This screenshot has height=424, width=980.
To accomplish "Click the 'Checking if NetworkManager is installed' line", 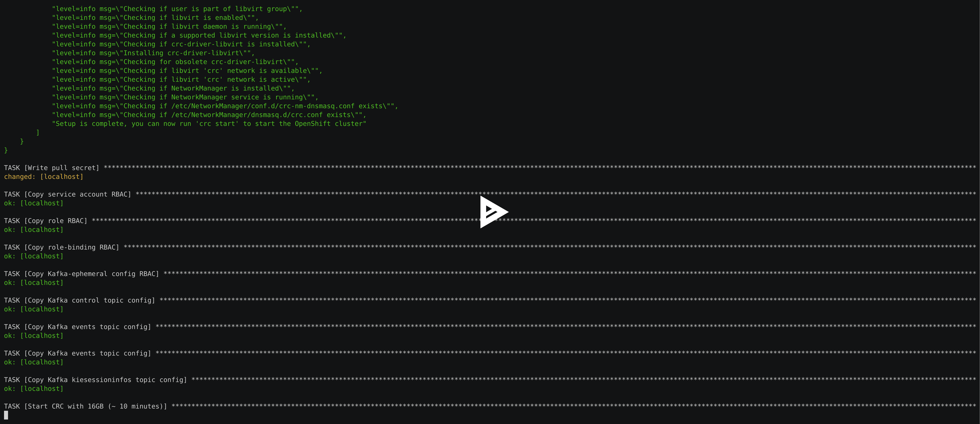I will pyautogui.click(x=173, y=88).
